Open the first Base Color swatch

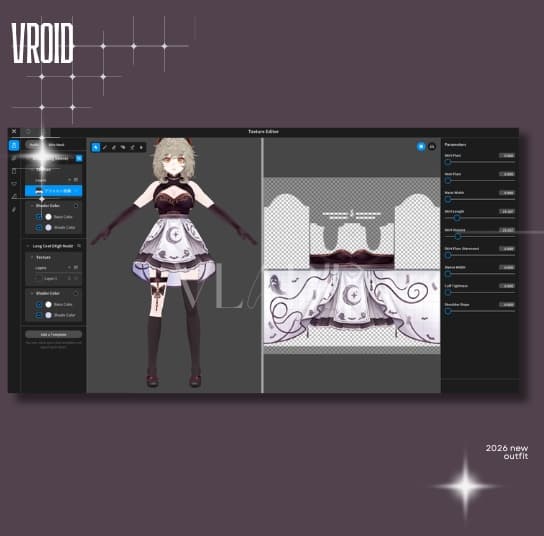[x=49, y=217]
